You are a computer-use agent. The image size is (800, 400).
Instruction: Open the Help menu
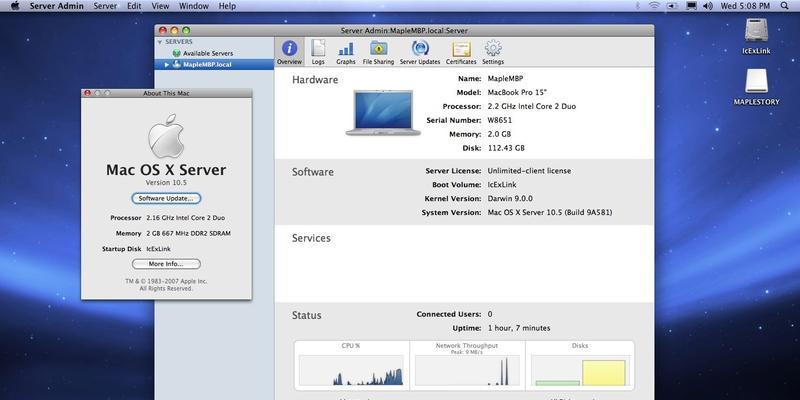click(x=227, y=6)
